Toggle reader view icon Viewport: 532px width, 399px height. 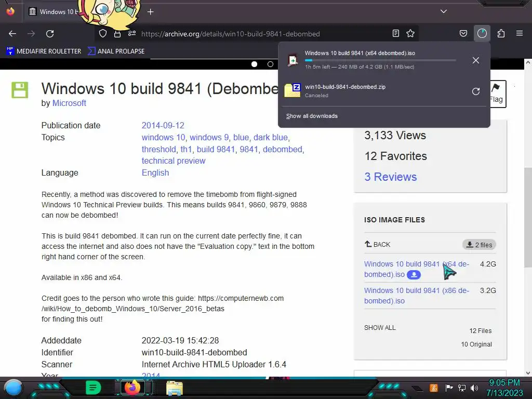(x=395, y=33)
